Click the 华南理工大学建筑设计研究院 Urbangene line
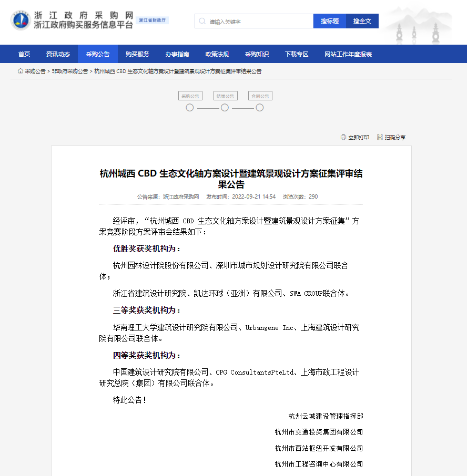Screen dimensions: 467x476 point(229,333)
